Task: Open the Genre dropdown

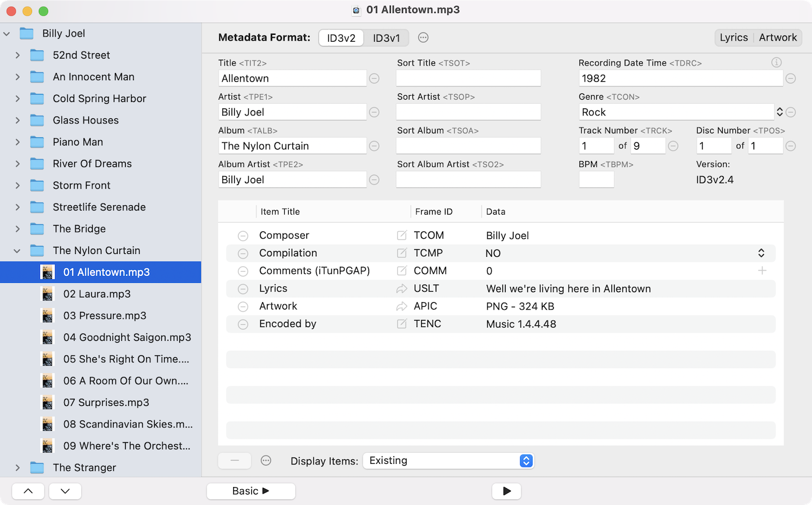Action: (x=780, y=112)
